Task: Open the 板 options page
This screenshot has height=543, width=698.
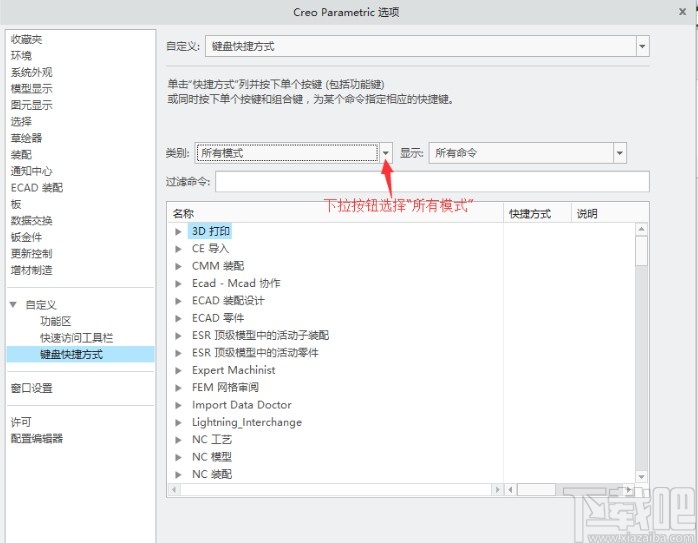Action: (x=16, y=204)
